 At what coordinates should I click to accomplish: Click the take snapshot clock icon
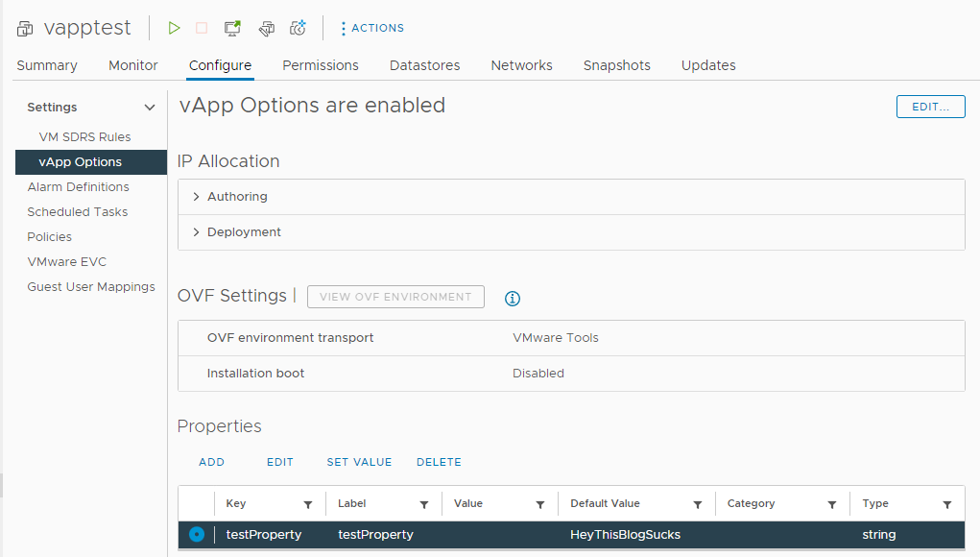pos(299,28)
